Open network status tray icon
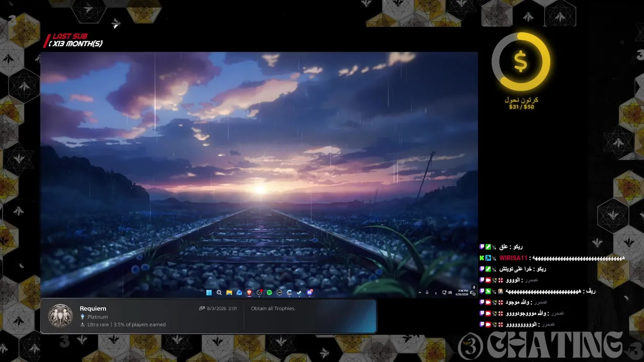 tap(444, 293)
